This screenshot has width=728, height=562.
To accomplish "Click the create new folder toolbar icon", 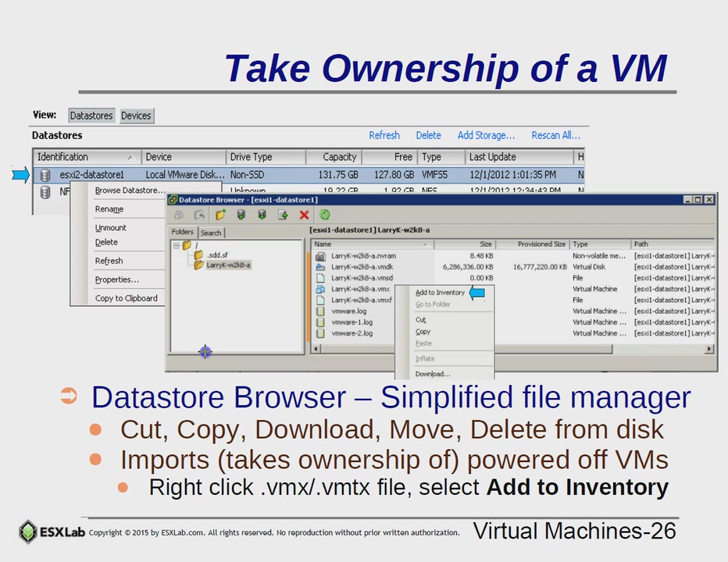I will [x=220, y=215].
